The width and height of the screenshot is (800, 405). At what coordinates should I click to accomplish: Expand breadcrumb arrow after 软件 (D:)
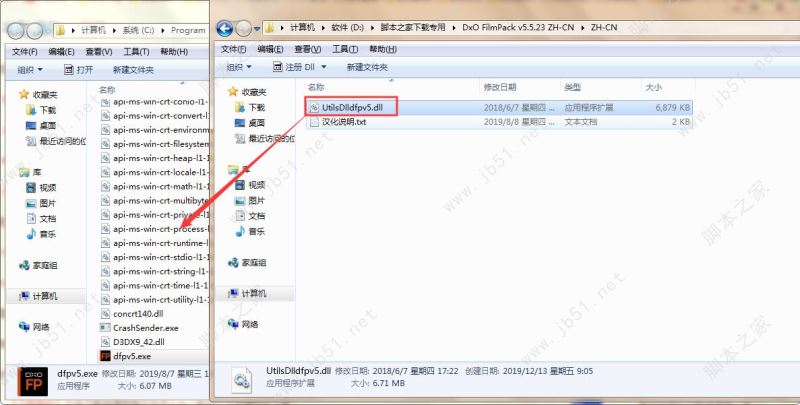point(370,28)
